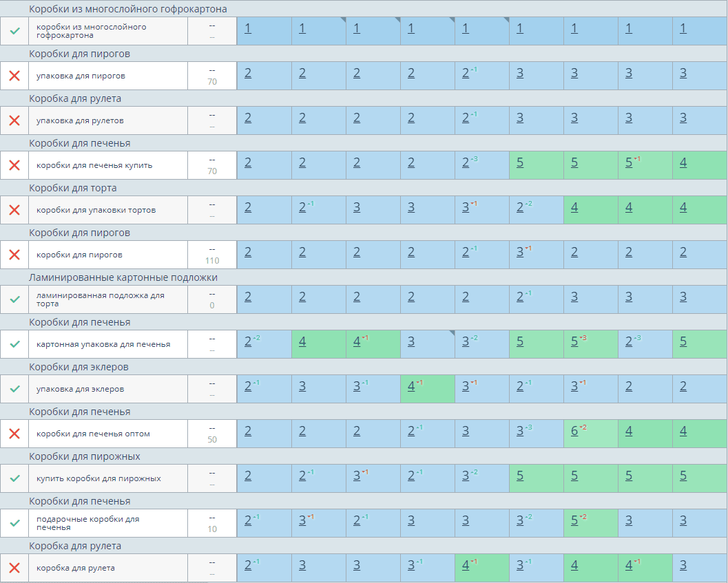Click volume '50' in 'коробки для печенья оптом' row

(x=212, y=440)
